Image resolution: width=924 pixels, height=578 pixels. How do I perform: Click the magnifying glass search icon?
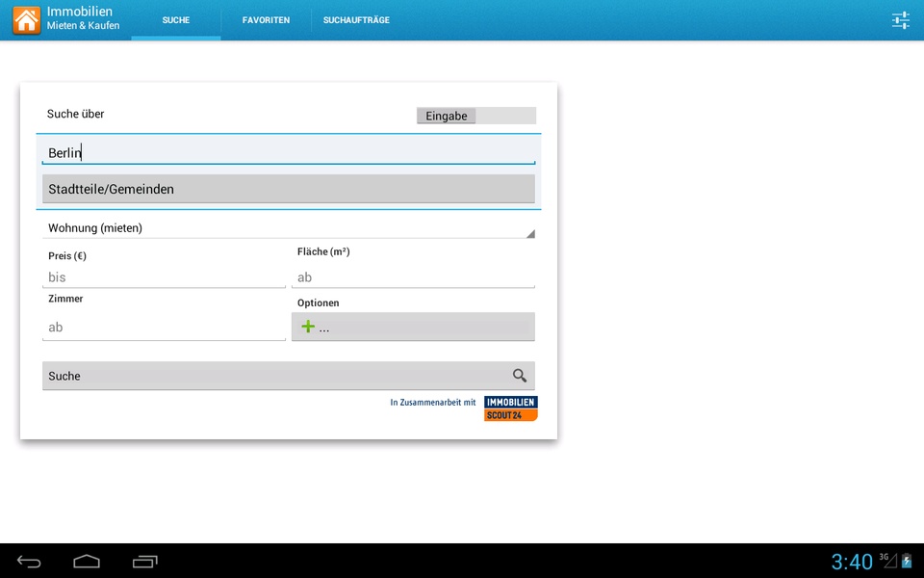tap(519, 376)
